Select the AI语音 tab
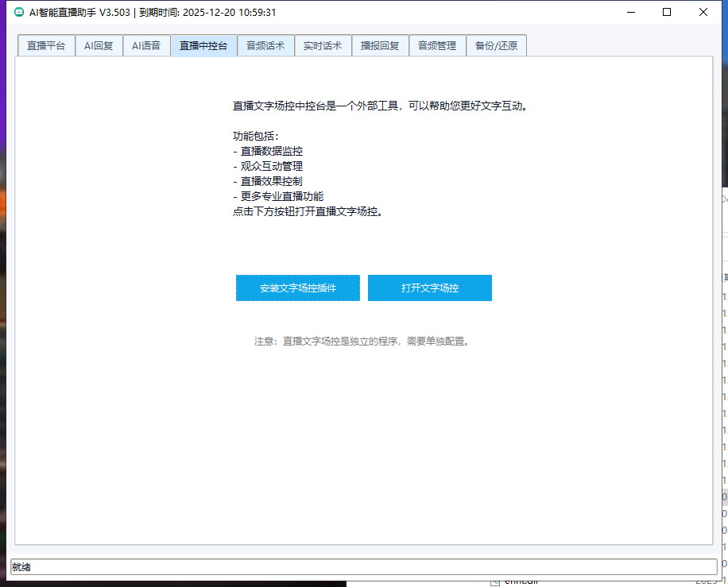This screenshot has width=728, height=587. (x=146, y=46)
